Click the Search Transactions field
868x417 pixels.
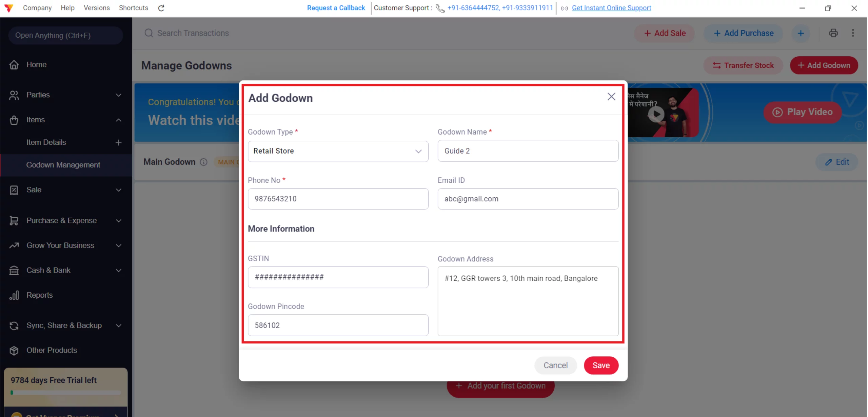tap(193, 33)
